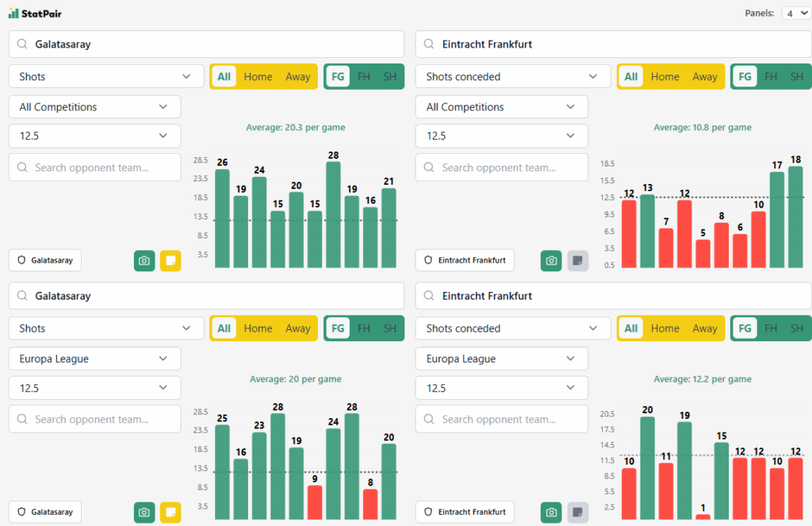Focus opponent search field in Frankfurt Europa League panel

click(501, 419)
